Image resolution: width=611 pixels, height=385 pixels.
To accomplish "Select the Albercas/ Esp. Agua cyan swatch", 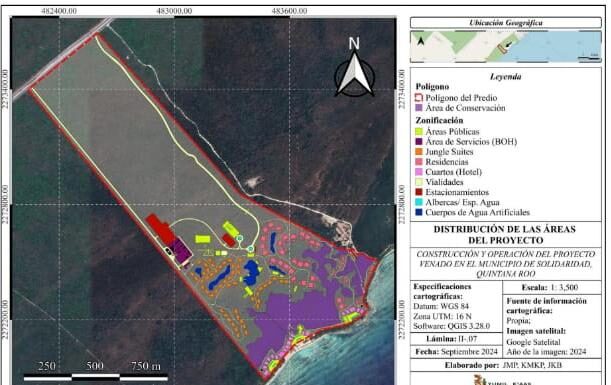I will click(419, 202).
